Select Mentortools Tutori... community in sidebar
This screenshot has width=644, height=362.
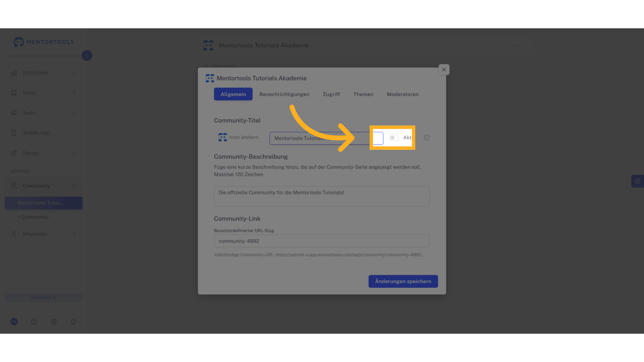tap(44, 203)
